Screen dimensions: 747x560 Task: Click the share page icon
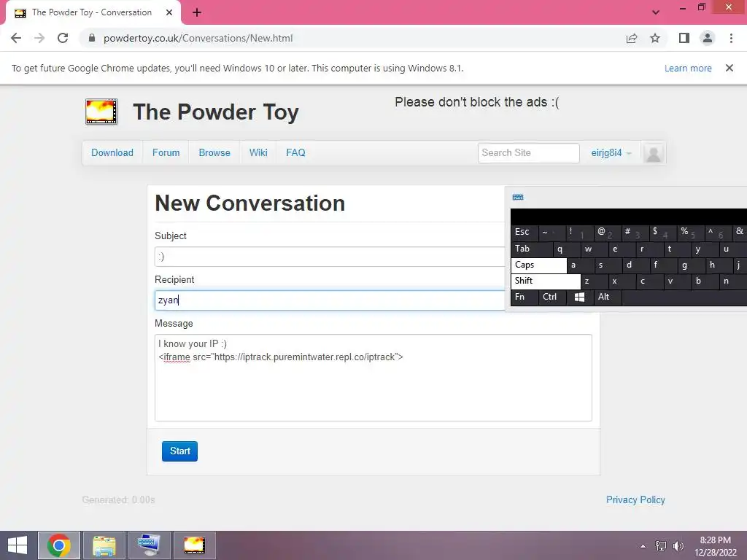click(632, 38)
